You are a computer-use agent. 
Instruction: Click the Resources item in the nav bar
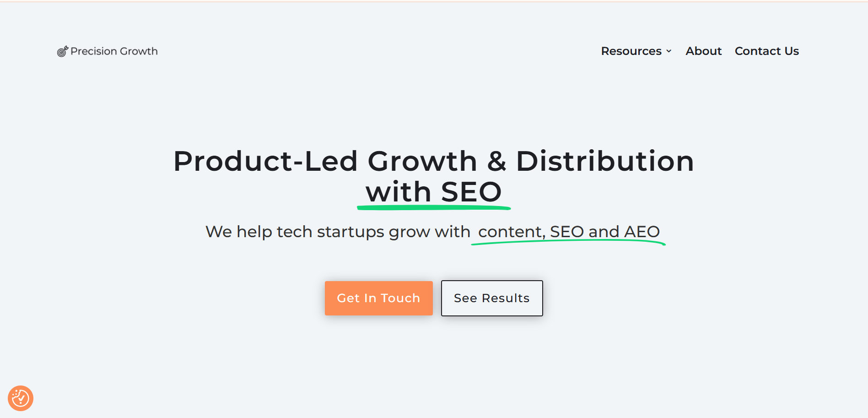631,51
